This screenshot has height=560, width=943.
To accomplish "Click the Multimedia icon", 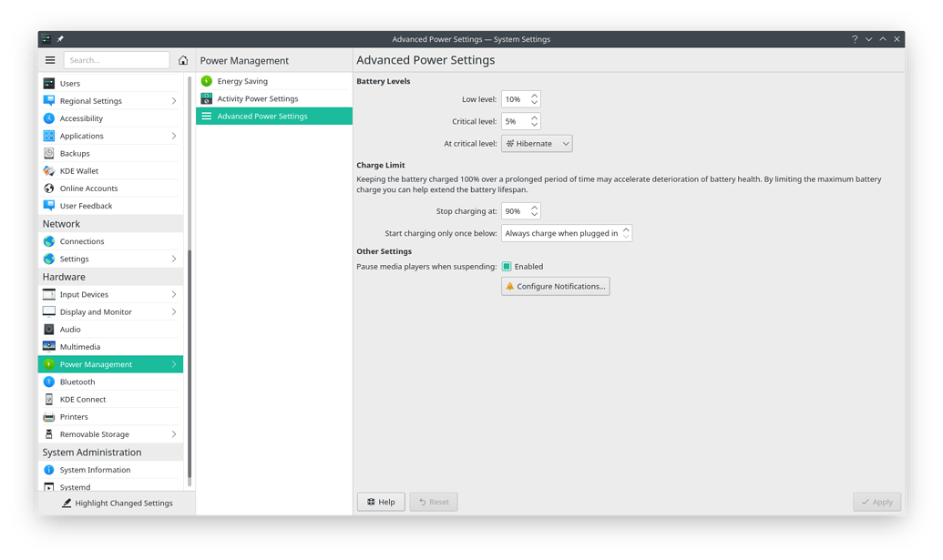I will coord(49,347).
